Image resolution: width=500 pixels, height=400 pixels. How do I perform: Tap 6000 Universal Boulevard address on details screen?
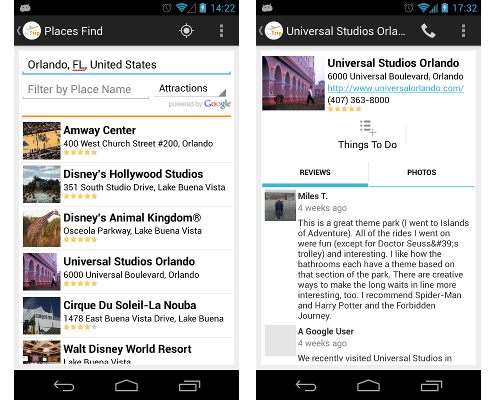coord(395,76)
